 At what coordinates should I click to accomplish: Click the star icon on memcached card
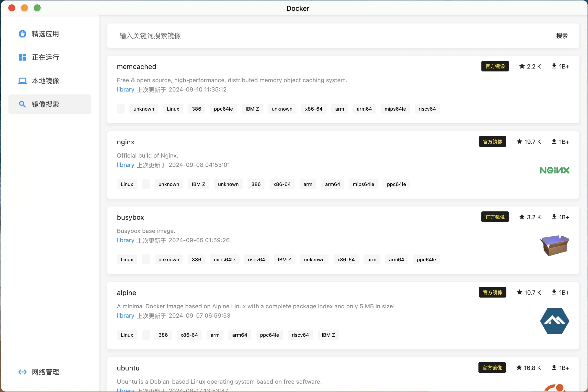[522, 66]
